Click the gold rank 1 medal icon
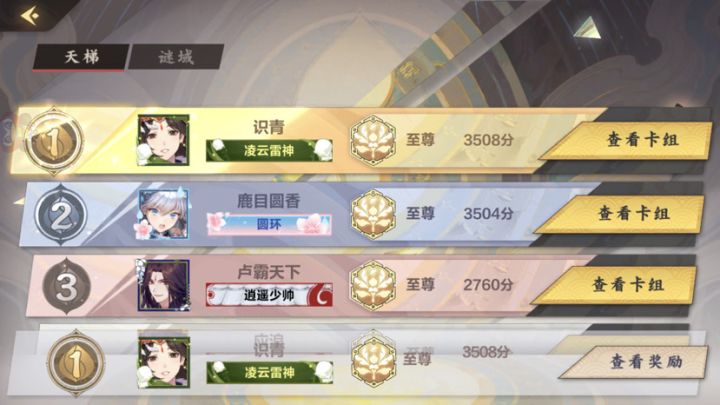Image resolution: width=720 pixels, height=405 pixels. [x=54, y=141]
